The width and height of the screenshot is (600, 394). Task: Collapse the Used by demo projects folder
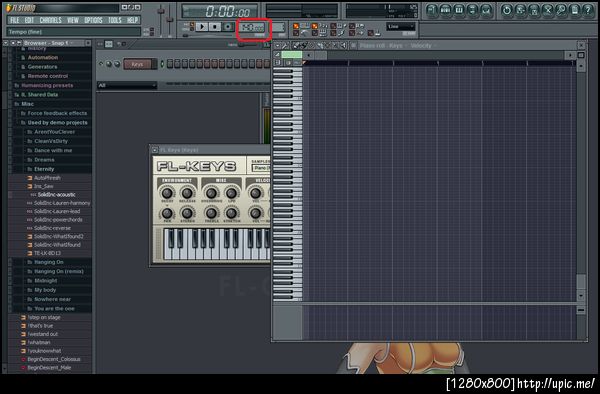pos(57,122)
